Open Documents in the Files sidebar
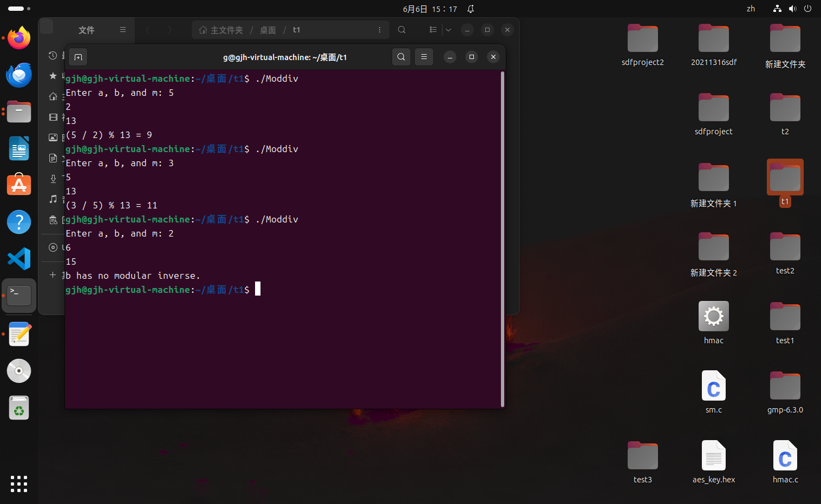The height and width of the screenshot is (504, 821). (53, 158)
